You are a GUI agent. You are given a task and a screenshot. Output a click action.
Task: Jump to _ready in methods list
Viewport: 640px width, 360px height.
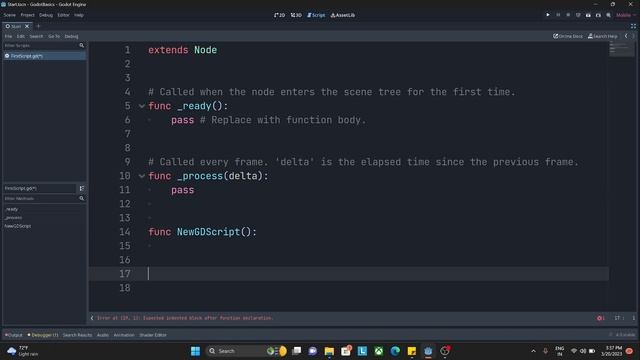tap(11, 209)
